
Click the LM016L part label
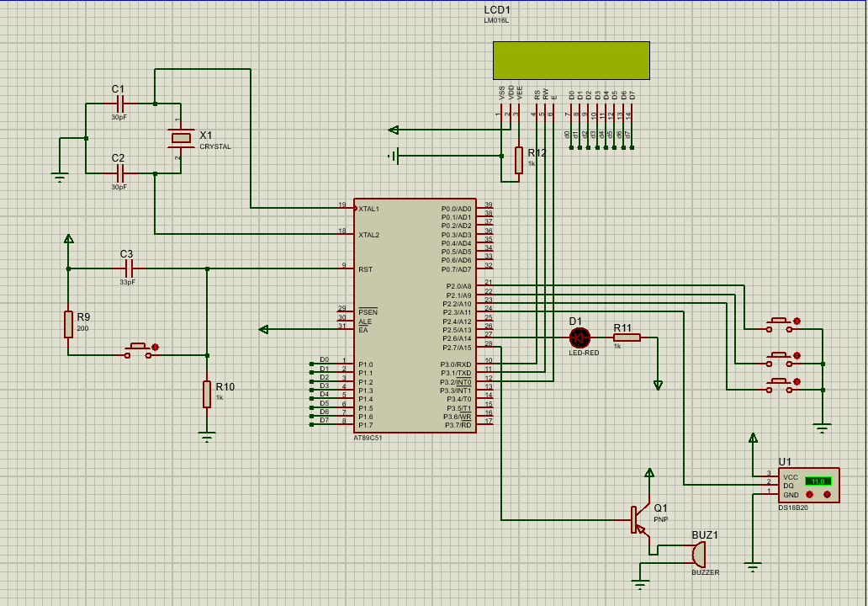[496, 20]
